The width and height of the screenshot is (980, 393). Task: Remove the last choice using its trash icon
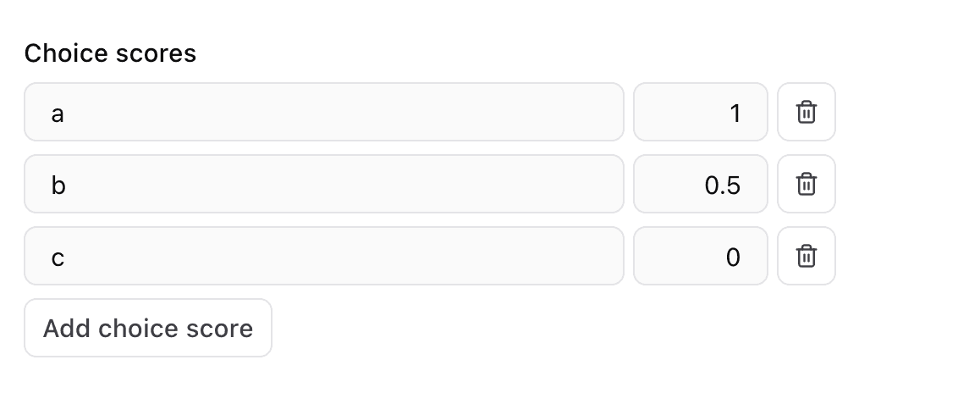coord(806,256)
